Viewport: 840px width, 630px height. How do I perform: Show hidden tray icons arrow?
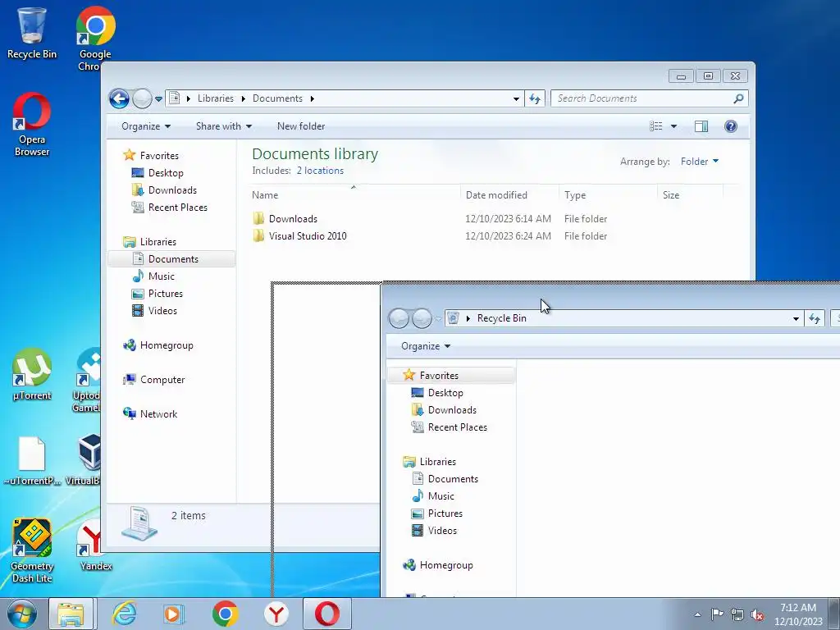[x=697, y=614]
